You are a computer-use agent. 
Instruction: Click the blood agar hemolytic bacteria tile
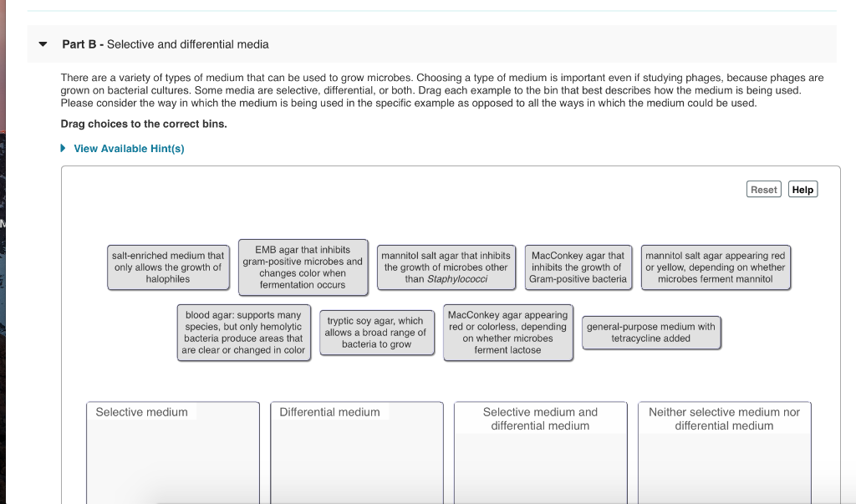[243, 333]
